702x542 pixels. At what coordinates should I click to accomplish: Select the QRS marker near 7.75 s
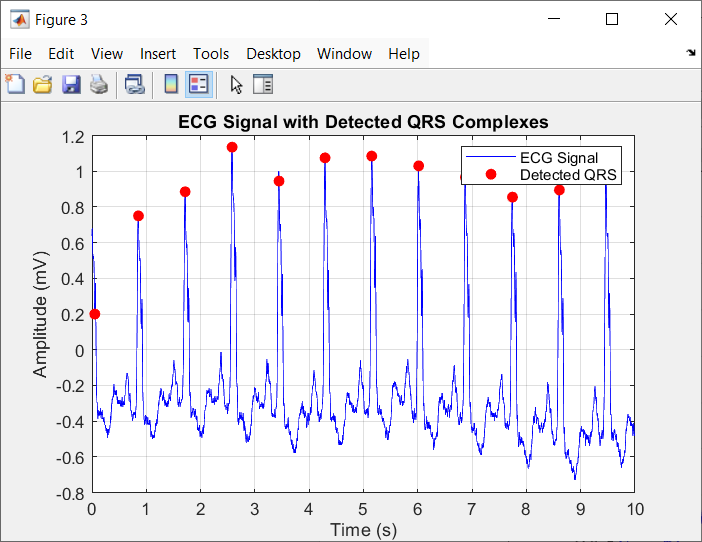click(x=513, y=197)
